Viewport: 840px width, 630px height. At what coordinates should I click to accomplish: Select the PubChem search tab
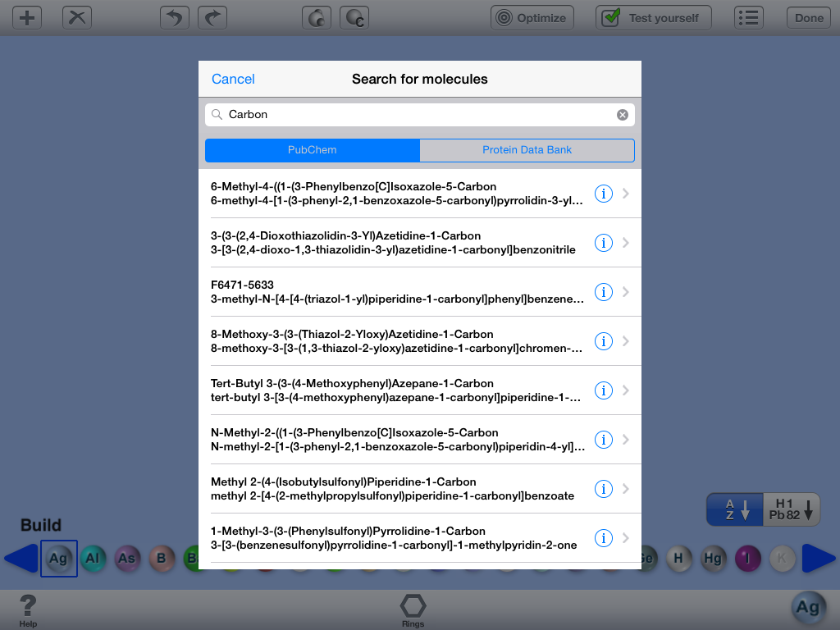click(x=313, y=150)
